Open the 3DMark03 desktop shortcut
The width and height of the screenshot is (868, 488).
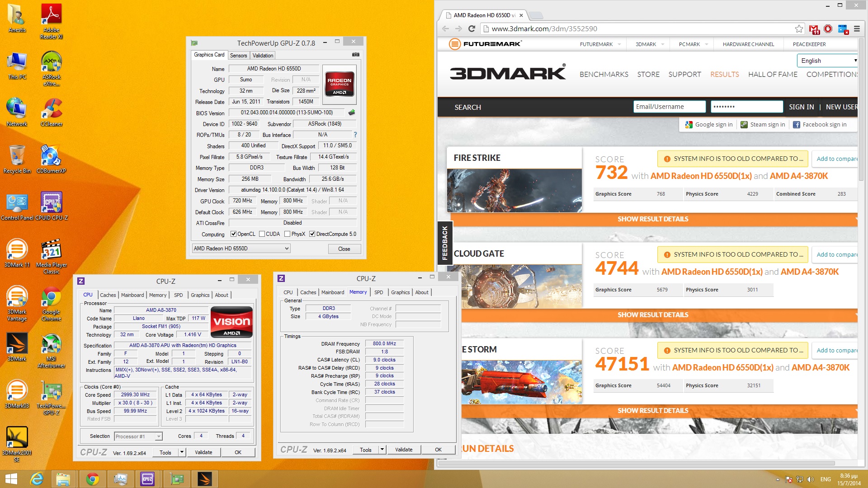tap(17, 394)
